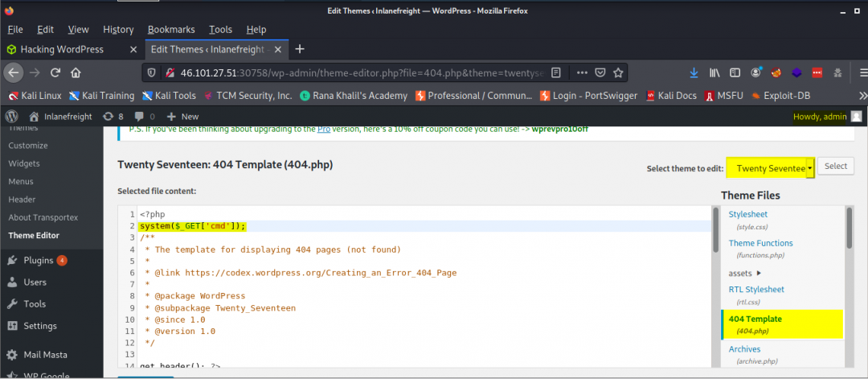The width and height of the screenshot is (868, 379).
Task: Open the Firefox hamburger menu
Action: pyautogui.click(x=862, y=72)
